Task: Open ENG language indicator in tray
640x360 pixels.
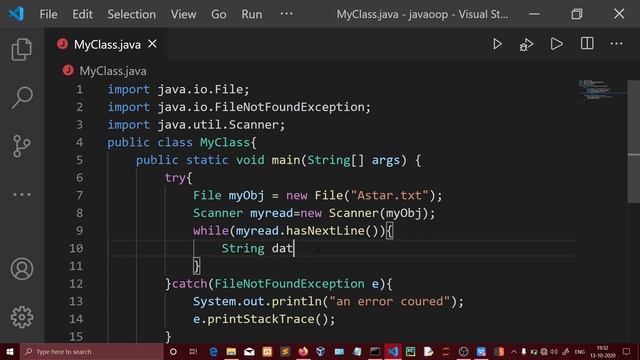Action: tap(580, 351)
